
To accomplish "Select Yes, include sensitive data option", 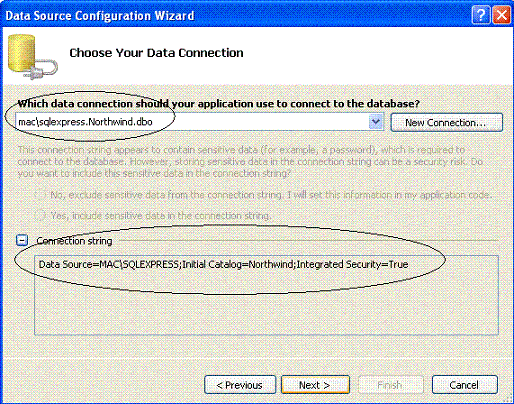I will point(39,216).
